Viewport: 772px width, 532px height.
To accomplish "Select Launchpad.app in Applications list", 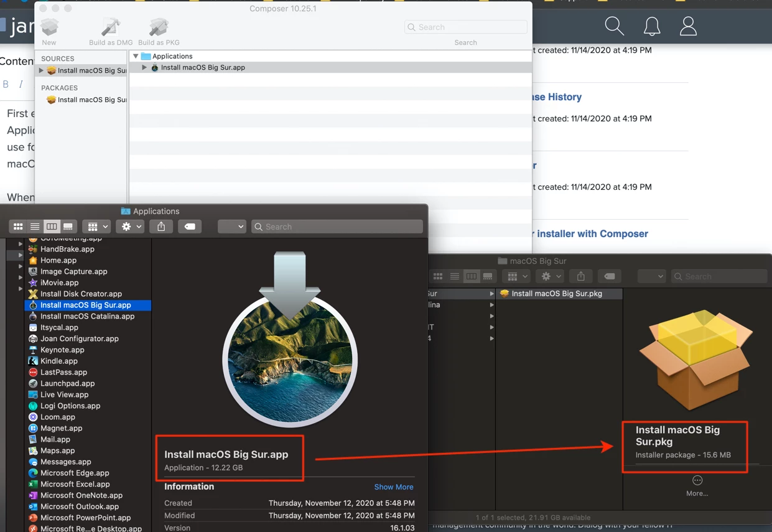I will click(x=88, y=383).
